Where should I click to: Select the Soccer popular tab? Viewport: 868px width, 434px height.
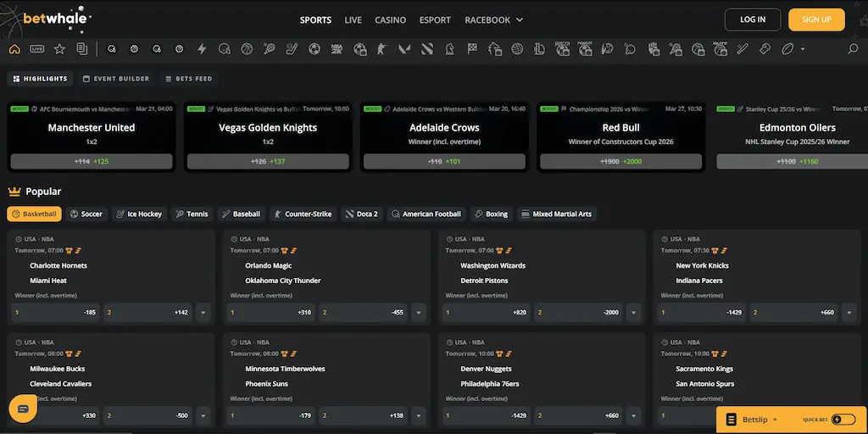(x=86, y=214)
